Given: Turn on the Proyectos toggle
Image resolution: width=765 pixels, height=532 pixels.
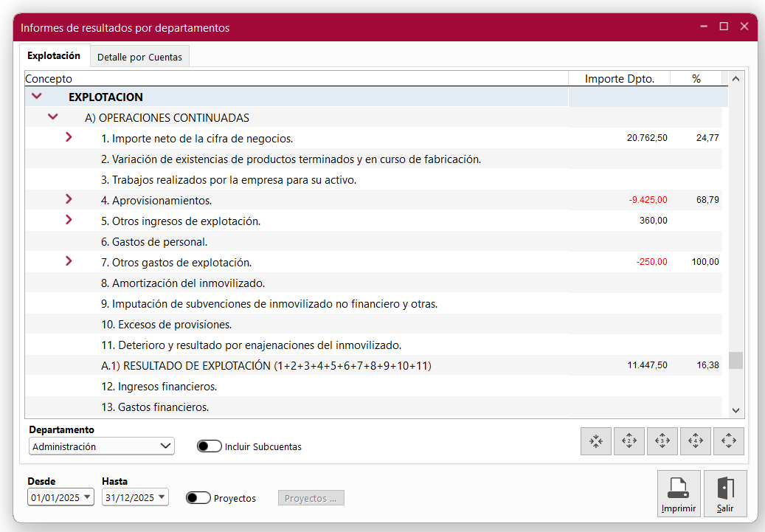Looking at the screenshot, I should pyautogui.click(x=198, y=497).
